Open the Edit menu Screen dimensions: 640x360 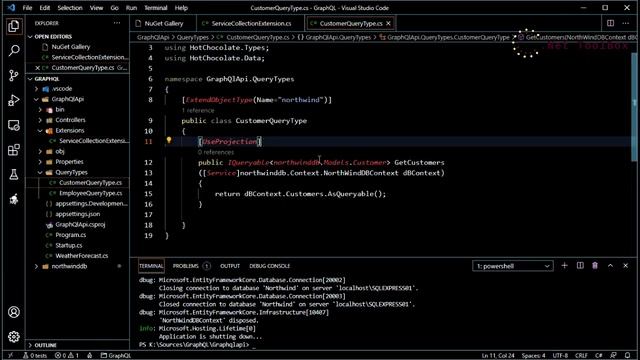point(44,8)
